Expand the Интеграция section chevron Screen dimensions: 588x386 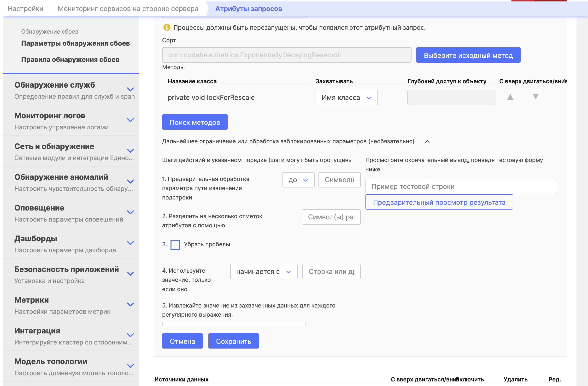pos(130,335)
